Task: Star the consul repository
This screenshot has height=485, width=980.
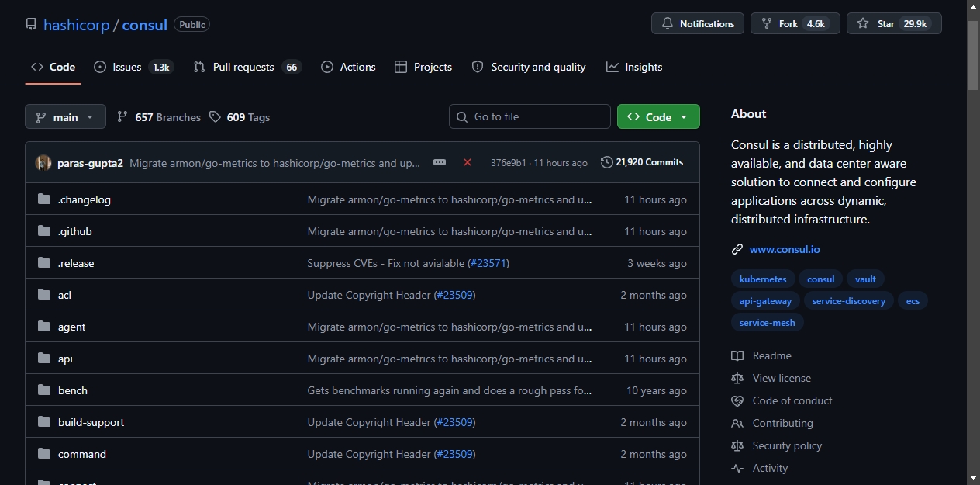Action: [894, 23]
